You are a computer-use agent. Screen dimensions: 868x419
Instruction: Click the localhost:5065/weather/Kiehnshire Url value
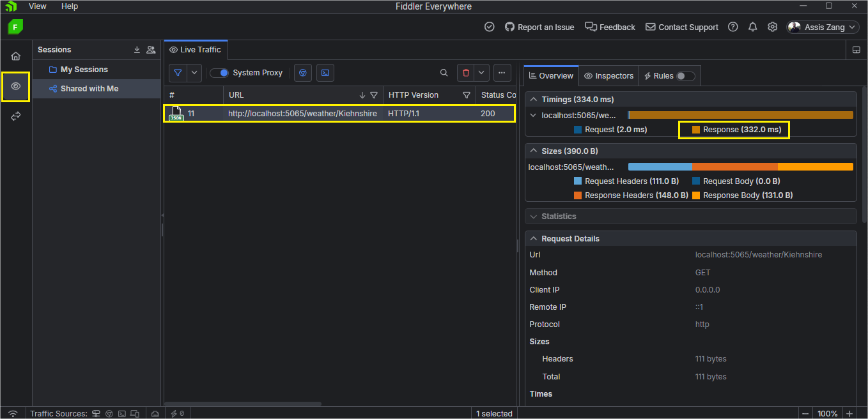[759, 255]
